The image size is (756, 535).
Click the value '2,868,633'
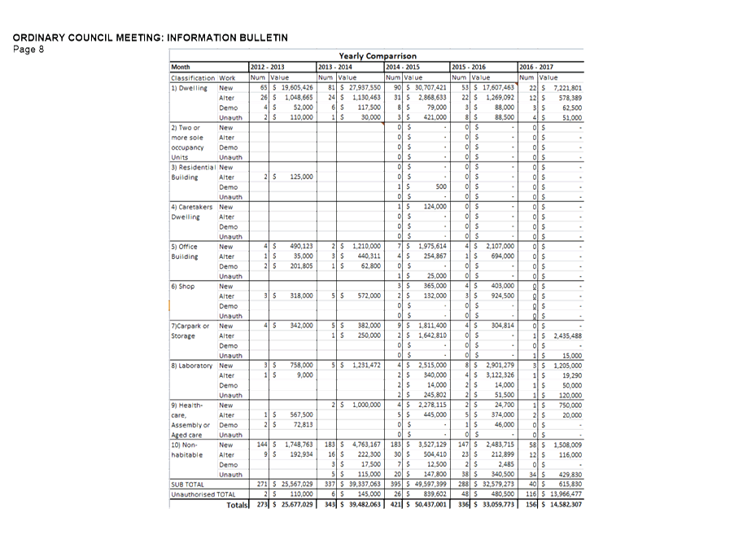(x=432, y=98)
